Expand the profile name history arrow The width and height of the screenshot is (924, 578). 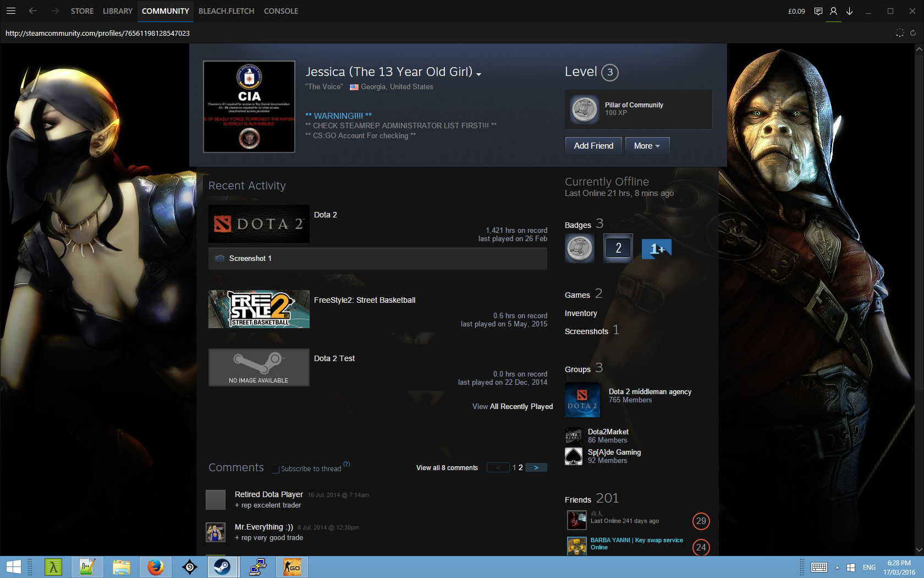pos(479,74)
